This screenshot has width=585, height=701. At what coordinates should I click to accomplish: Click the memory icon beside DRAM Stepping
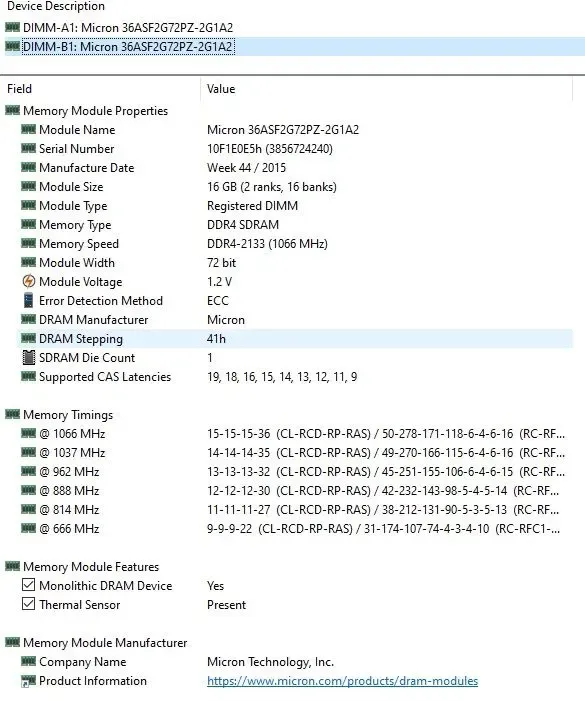pos(28,338)
